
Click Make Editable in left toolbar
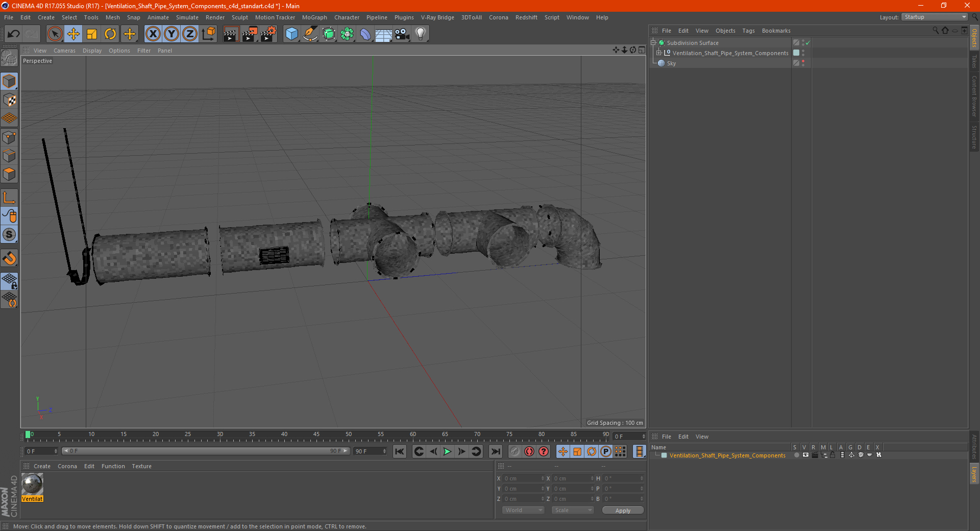9,58
